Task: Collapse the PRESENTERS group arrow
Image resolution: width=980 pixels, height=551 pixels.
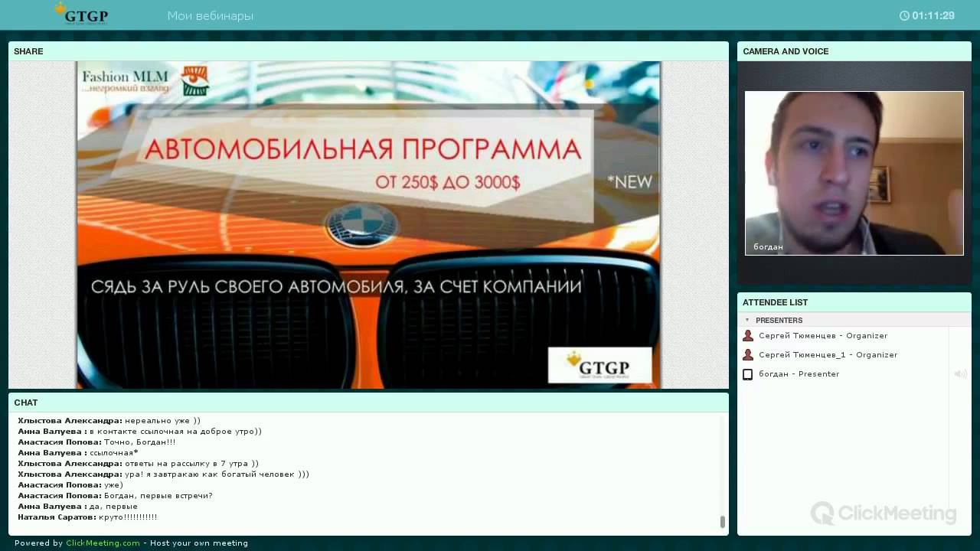Action: [x=747, y=320]
